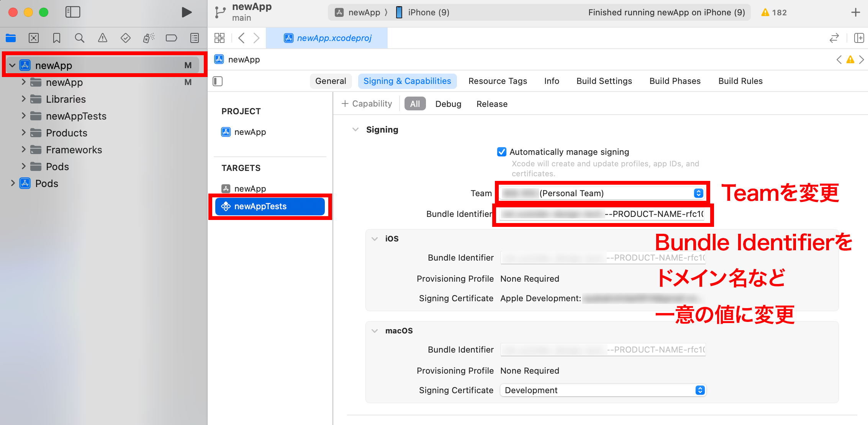Open the Team dropdown
The image size is (868, 425).
click(698, 193)
